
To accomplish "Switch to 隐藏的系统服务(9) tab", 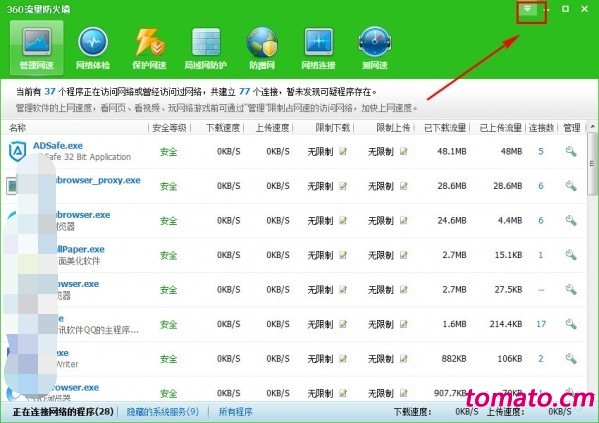I will click(x=163, y=412).
